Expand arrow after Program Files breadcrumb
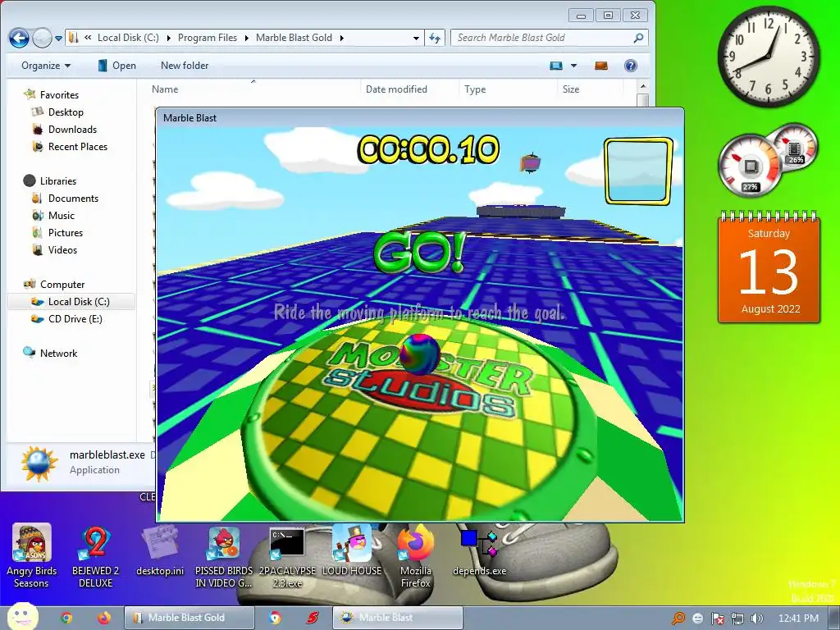This screenshot has height=630, width=840. [x=247, y=38]
